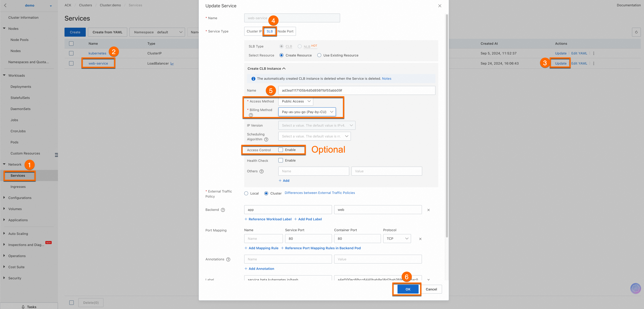Select the Node Port service type tab
644x309 pixels.
pyautogui.click(x=285, y=31)
